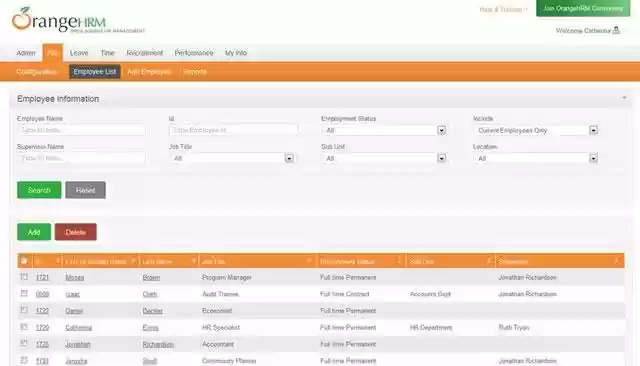Screen dimensions: 640x366
Task: Open Add Employee submenu item
Action: pyautogui.click(x=149, y=72)
